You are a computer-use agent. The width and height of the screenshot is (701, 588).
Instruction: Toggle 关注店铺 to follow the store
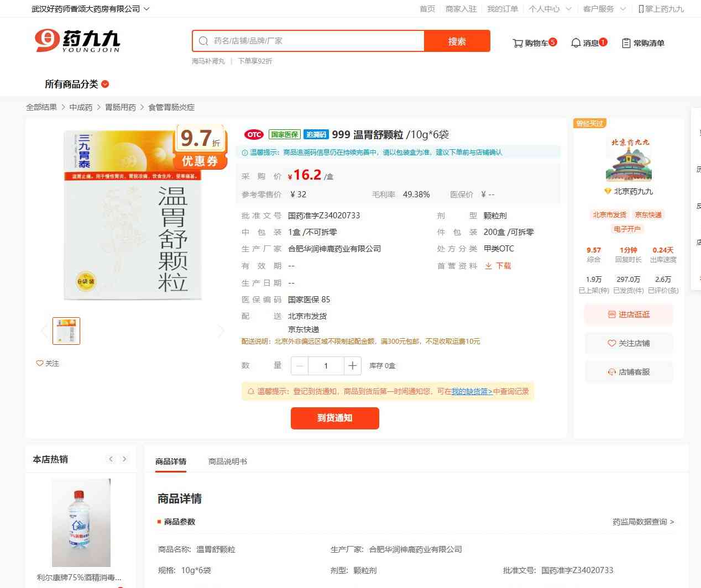pyautogui.click(x=629, y=343)
